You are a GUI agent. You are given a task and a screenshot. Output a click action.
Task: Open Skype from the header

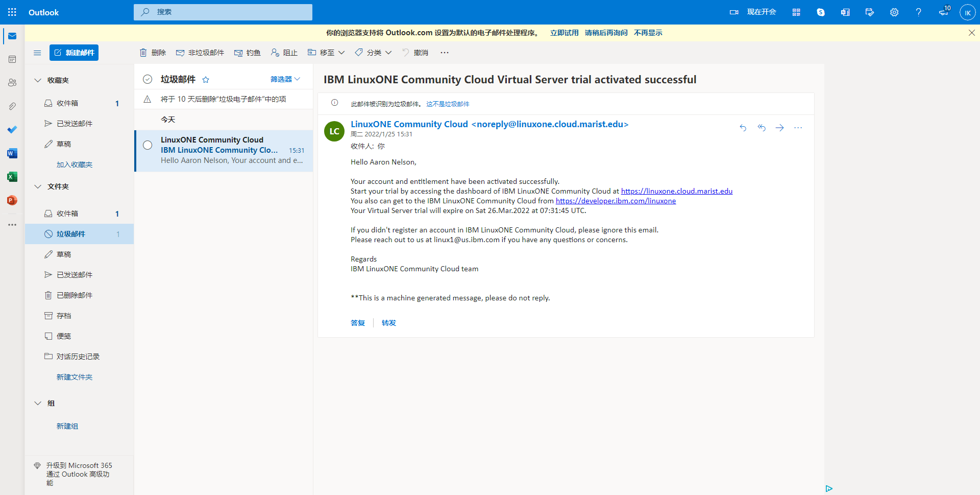pos(821,12)
